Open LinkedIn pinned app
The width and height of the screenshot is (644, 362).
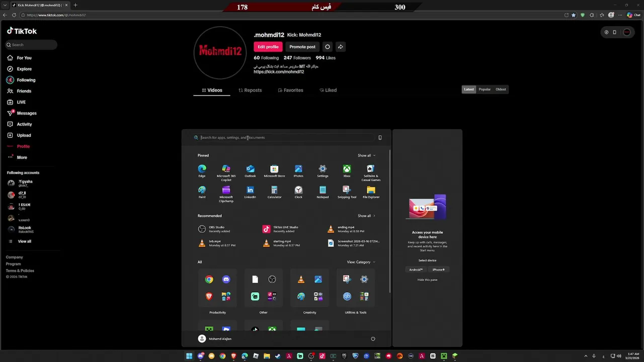point(250,192)
